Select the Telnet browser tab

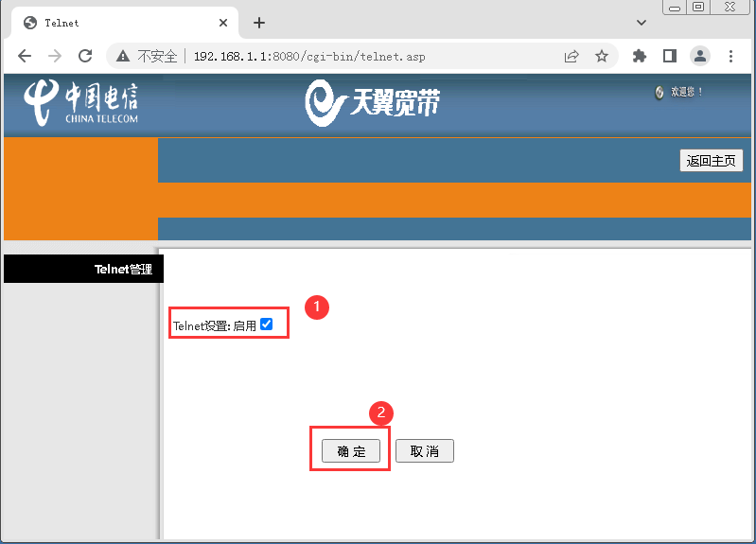tap(124, 23)
